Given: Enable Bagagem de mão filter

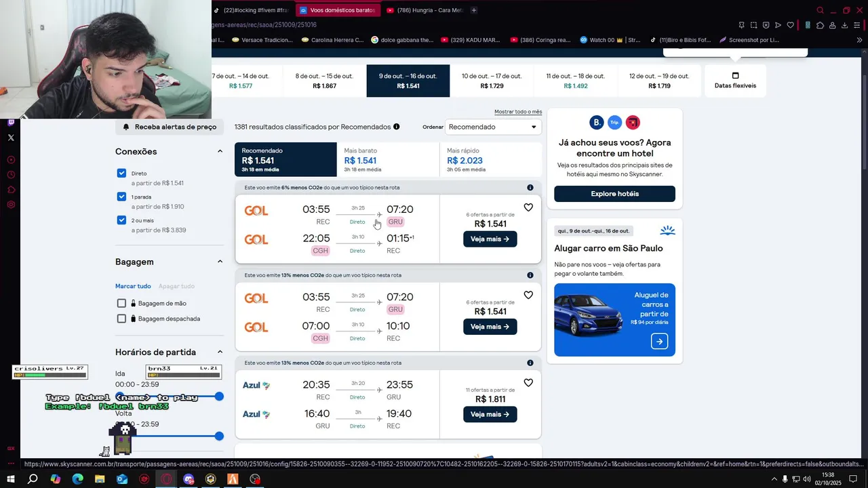Looking at the screenshot, I should point(121,303).
